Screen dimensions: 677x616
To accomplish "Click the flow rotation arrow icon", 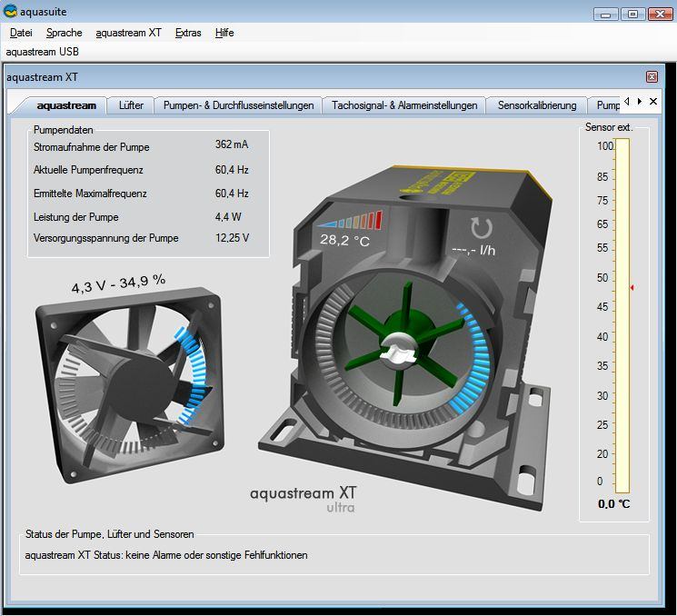I will tap(482, 228).
